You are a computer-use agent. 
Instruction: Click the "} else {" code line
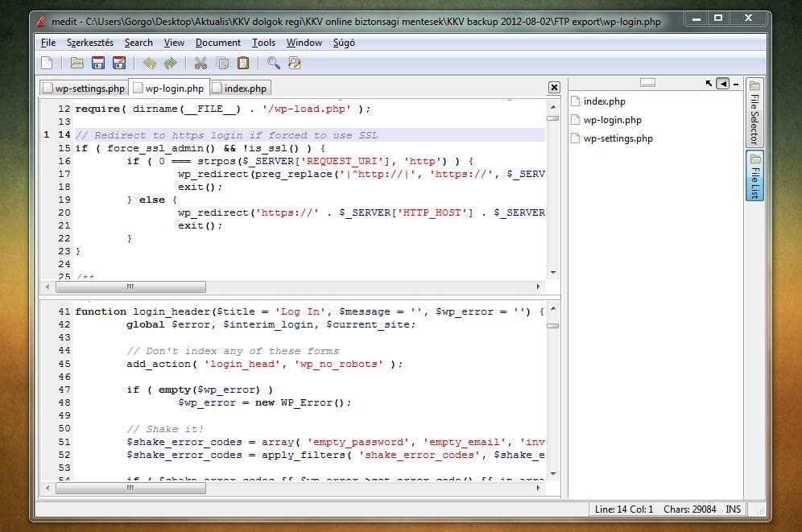pyautogui.click(x=152, y=200)
